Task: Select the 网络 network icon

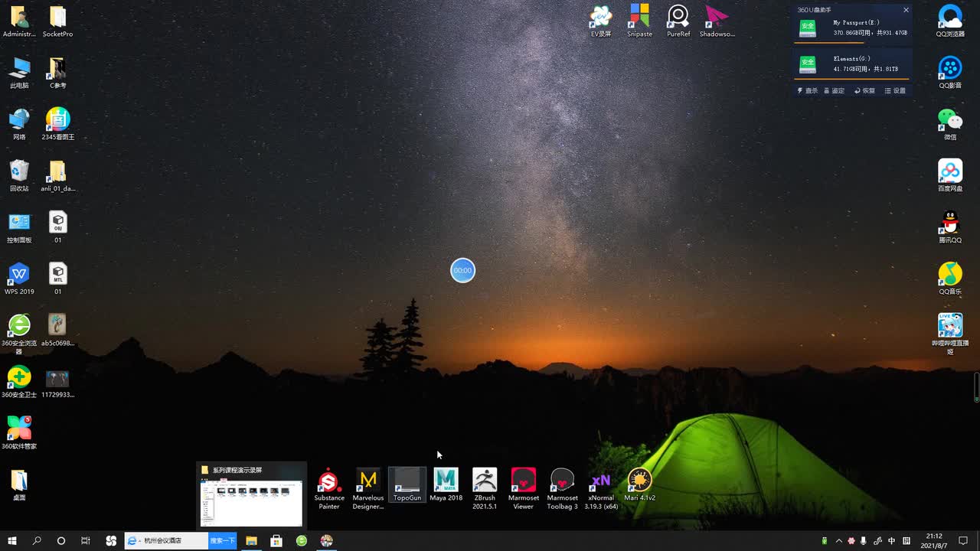Action: click(19, 124)
